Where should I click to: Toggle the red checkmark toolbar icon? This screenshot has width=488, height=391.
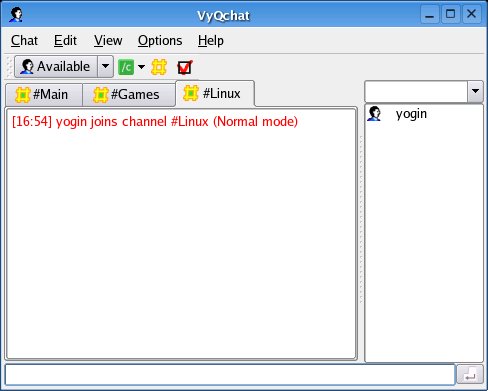(185, 67)
